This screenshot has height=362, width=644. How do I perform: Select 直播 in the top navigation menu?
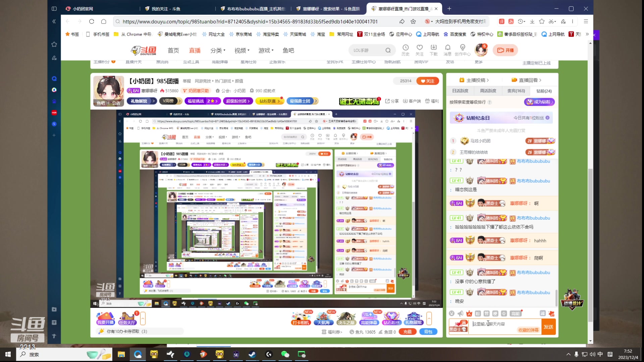point(195,50)
